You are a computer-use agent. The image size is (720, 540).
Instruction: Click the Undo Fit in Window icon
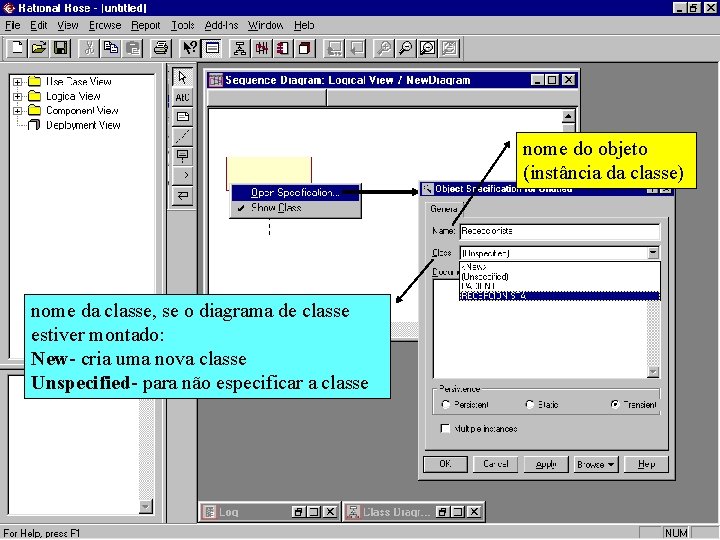[x=450, y=48]
